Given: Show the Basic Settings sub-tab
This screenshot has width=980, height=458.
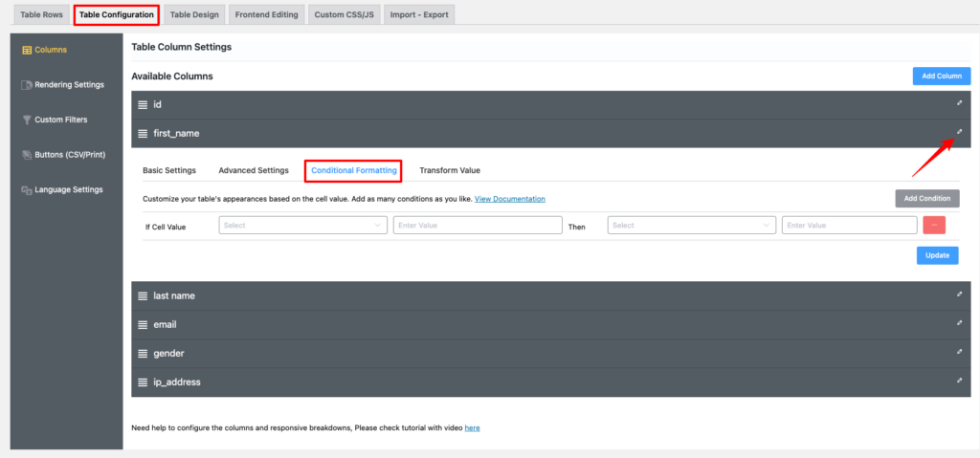Looking at the screenshot, I should pos(169,170).
